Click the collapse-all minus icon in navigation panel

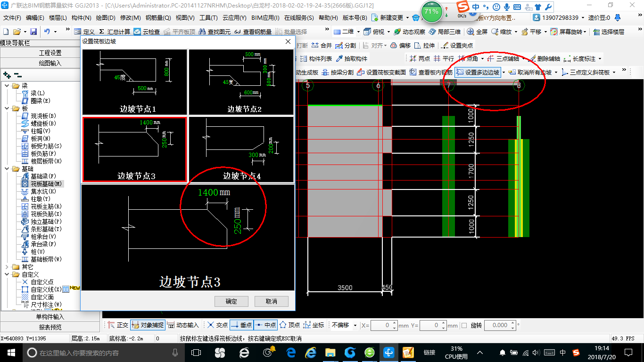pos(18,75)
